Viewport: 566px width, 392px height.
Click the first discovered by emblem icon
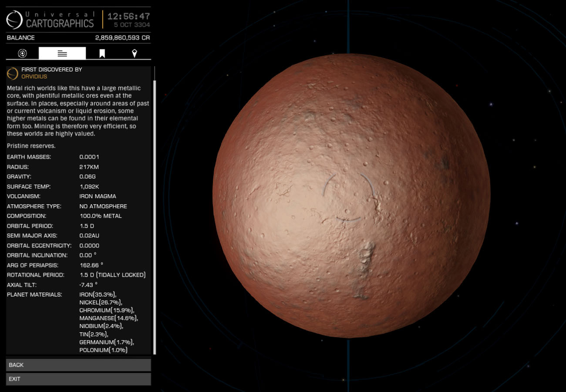pos(13,73)
